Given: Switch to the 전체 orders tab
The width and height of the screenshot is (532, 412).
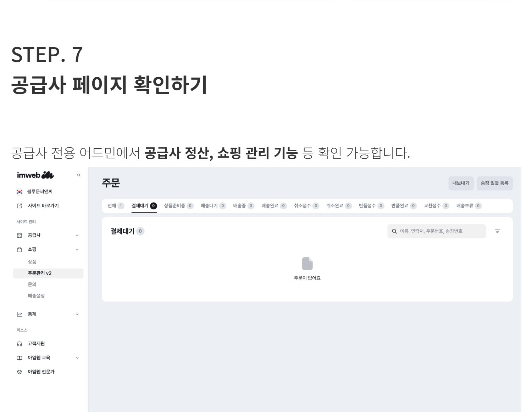Looking at the screenshot, I should pos(116,206).
